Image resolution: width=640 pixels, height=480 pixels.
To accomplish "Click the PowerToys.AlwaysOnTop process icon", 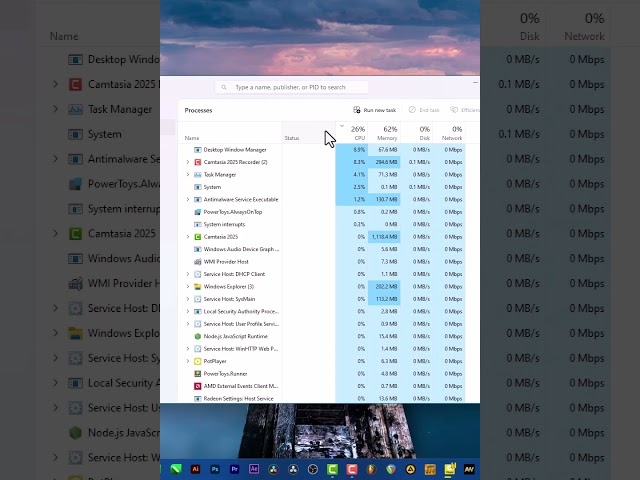I will coord(198,212).
